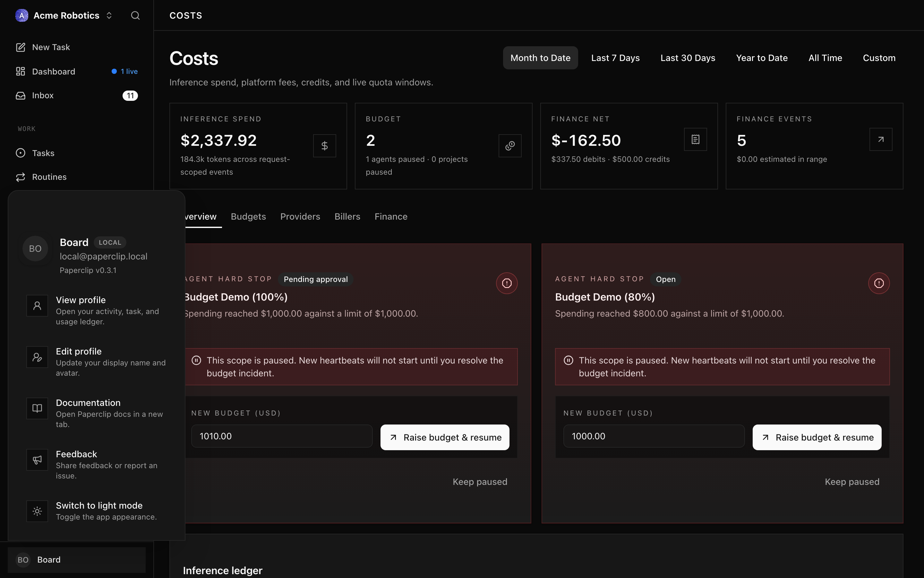Select Last 30 Days range
The image size is (924, 578).
pyautogui.click(x=688, y=58)
